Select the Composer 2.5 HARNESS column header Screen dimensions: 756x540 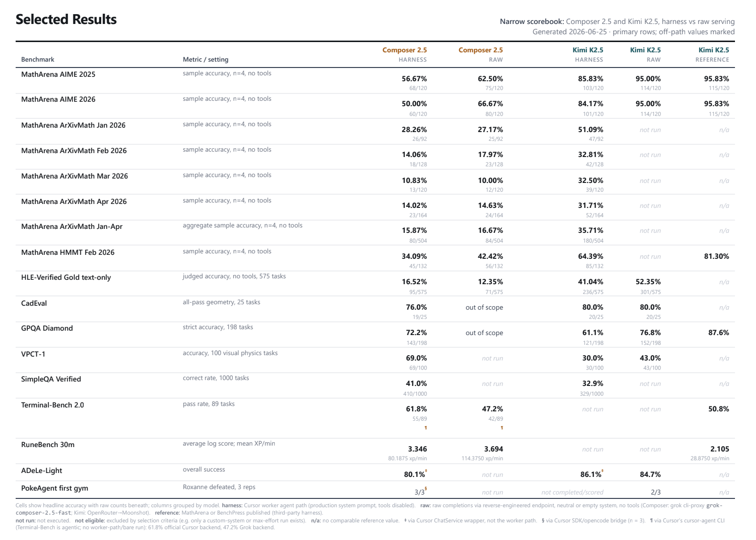click(404, 54)
